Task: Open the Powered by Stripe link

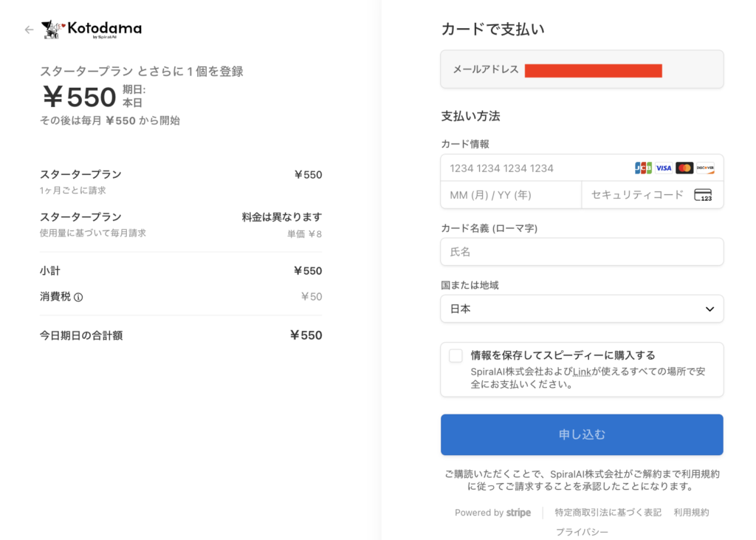Action: pyautogui.click(x=492, y=513)
